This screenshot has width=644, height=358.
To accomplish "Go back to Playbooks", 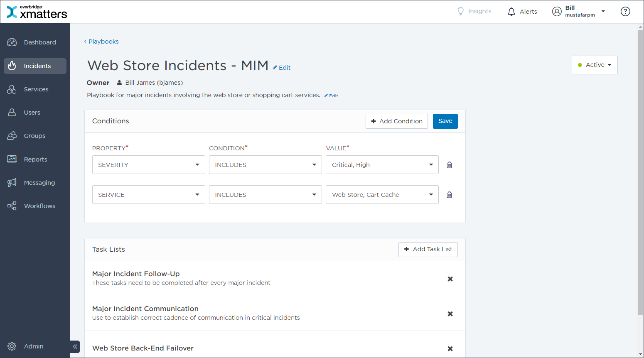I will [101, 42].
